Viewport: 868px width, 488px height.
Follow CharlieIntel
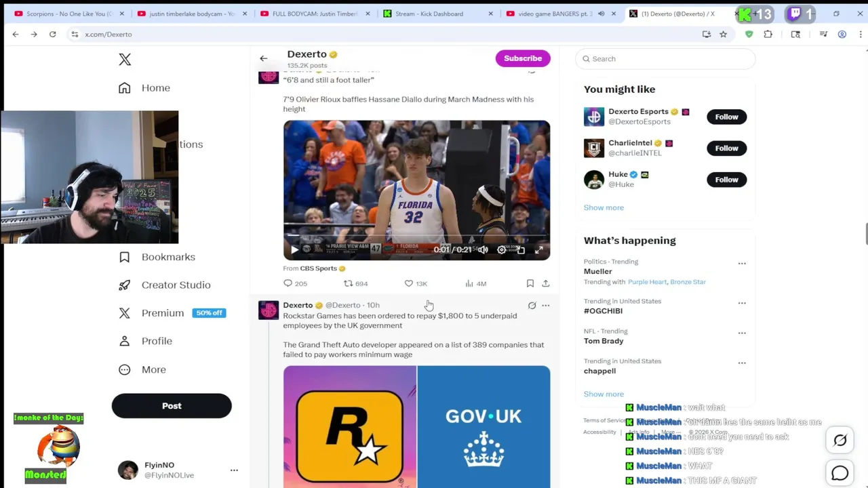[x=726, y=148]
